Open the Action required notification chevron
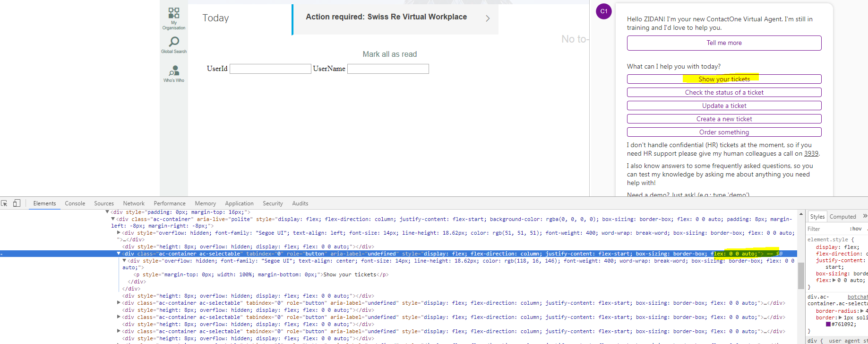Viewport: 868px width, 344px height. tap(488, 18)
